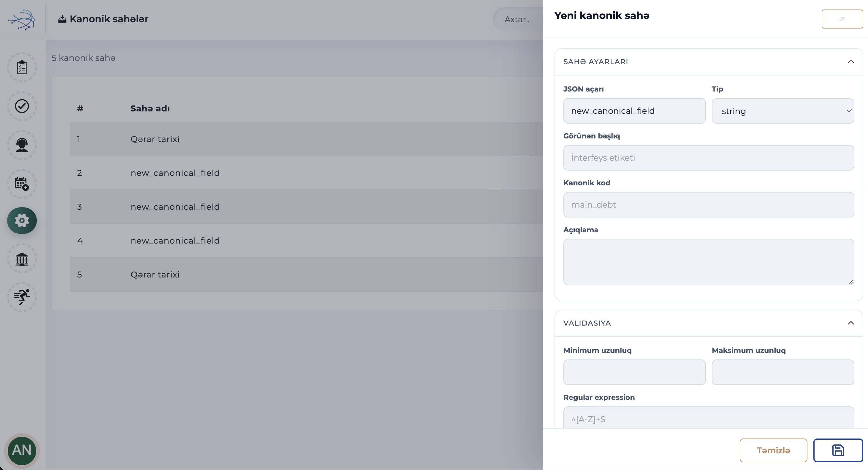Open the settings gear sidebar icon
868x470 pixels.
22,220
